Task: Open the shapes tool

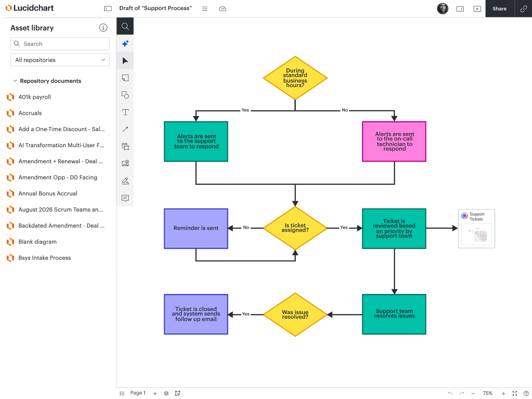Action: click(x=125, y=95)
